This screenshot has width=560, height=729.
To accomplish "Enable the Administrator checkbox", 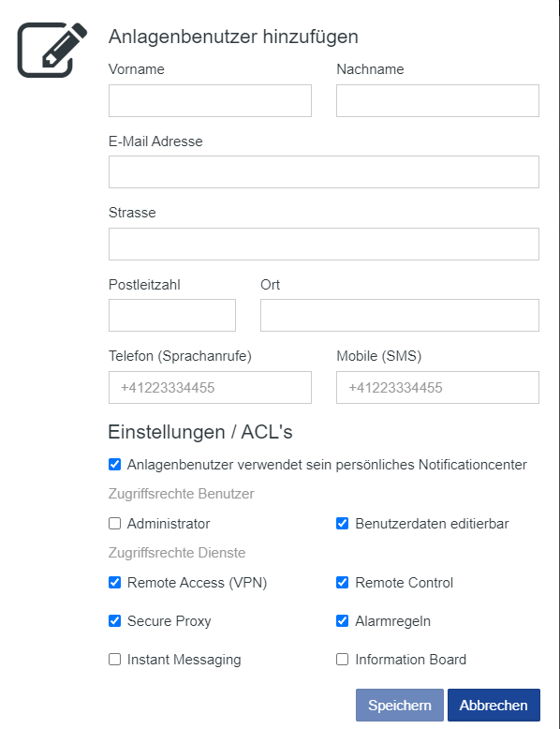I will point(115,524).
